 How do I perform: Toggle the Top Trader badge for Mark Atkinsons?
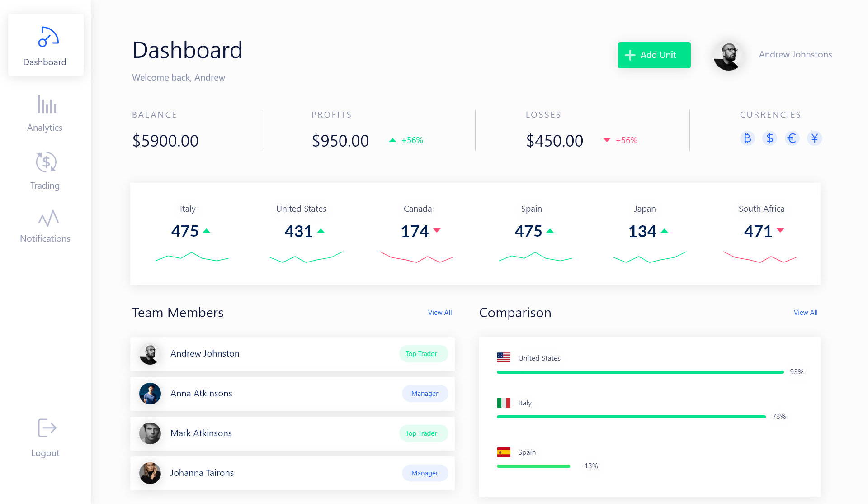click(x=423, y=433)
